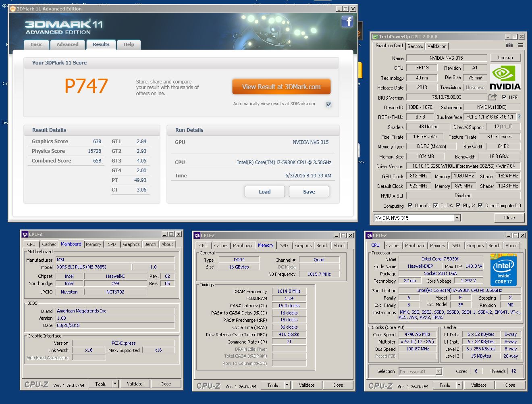The image size is (532, 404).
Task: Click the Combined Score value 658
Action: (97, 161)
